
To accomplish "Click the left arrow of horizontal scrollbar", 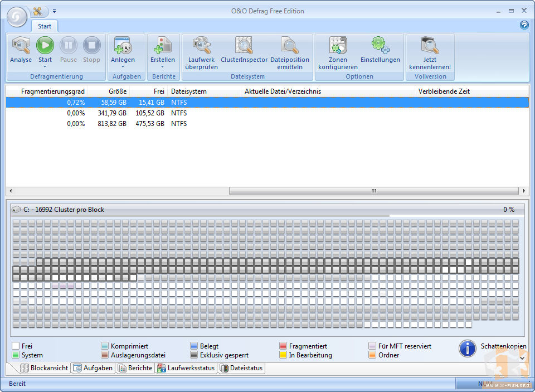I will pyautogui.click(x=11, y=191).
